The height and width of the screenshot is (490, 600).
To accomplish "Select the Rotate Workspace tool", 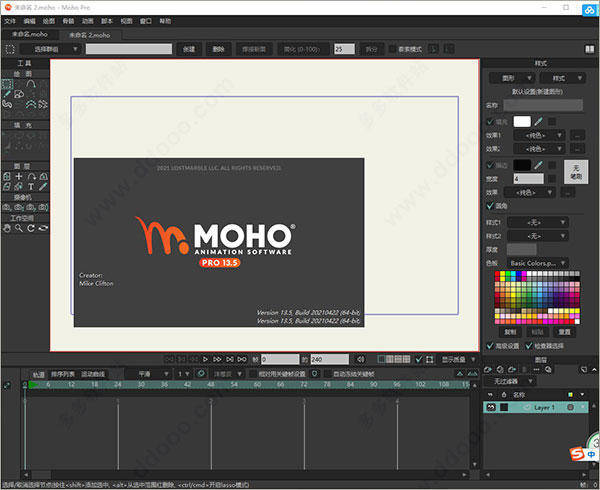I will pyautogui.click(x=31, y=228).
